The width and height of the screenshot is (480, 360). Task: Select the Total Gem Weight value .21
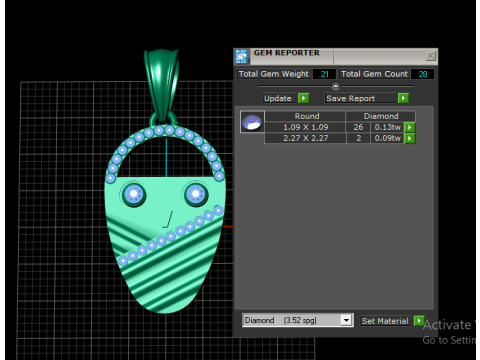324,74
